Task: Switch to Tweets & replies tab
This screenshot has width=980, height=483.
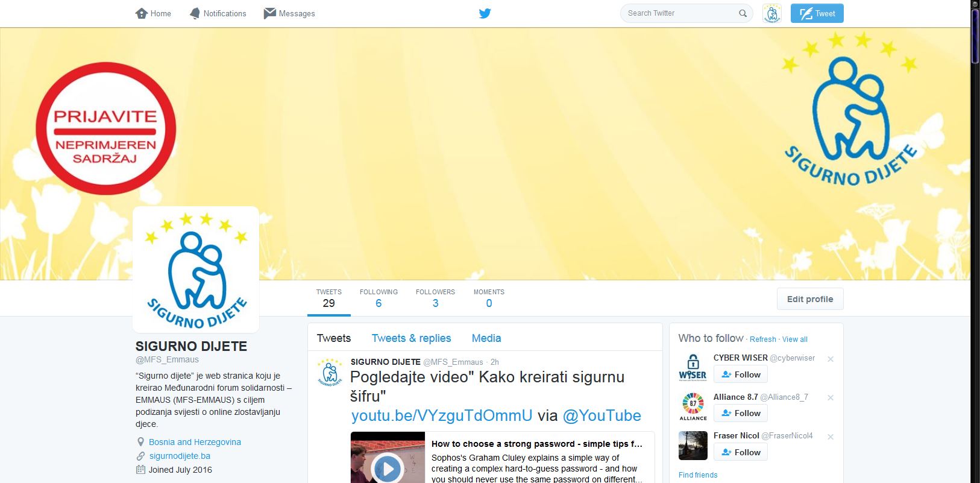Action: pos(411,338)
